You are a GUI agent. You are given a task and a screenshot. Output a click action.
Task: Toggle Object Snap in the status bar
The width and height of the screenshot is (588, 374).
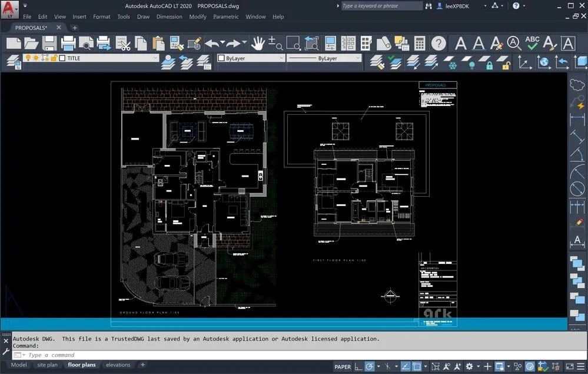click(x=416, y=366)
